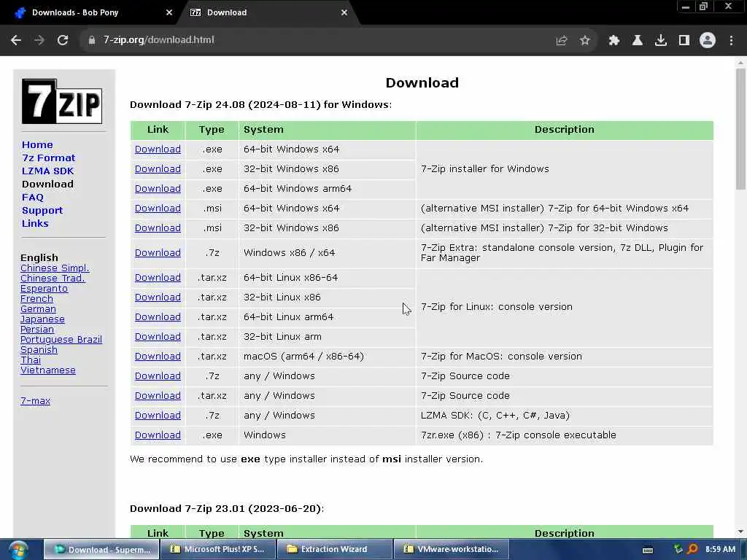Screen dimensions: 747x560
Task: Open the LZMA SDK sidebar link
Action: pos(47,171)
